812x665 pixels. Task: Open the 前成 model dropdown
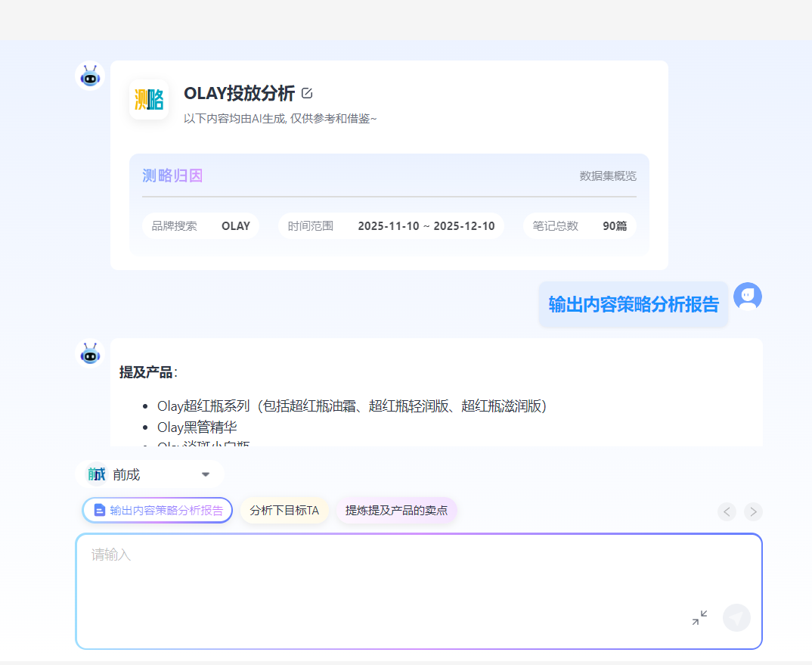[205, 474]
